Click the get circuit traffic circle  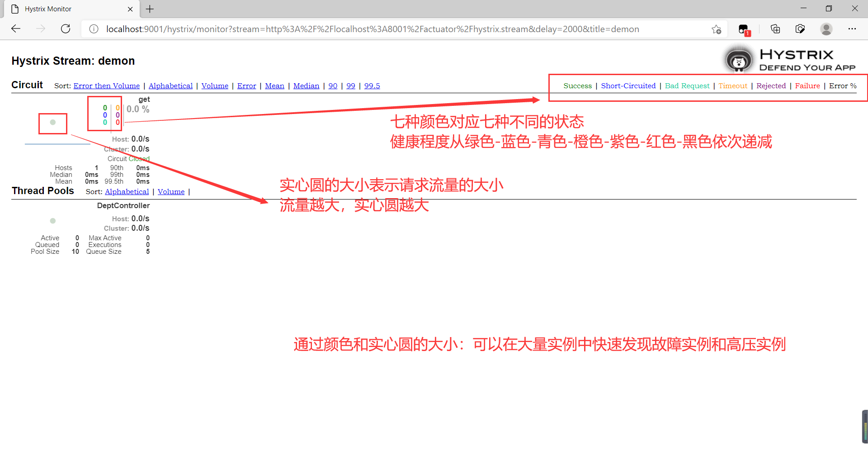coord(53,122)
